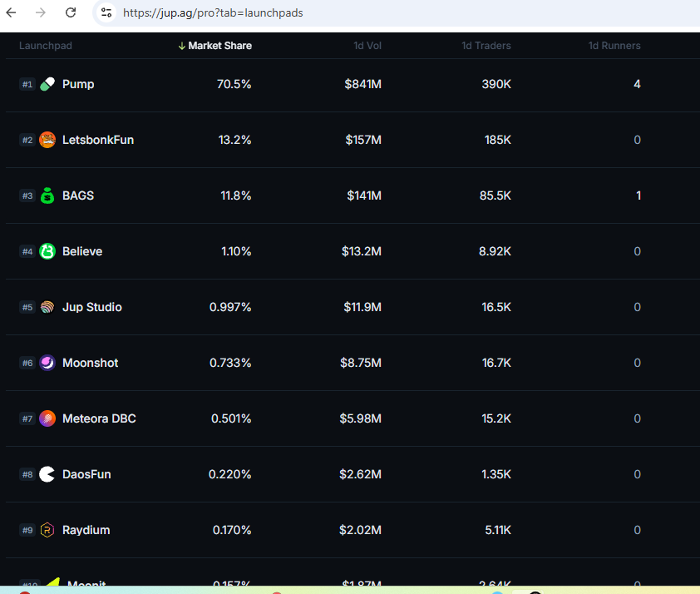Click the #2 rank badge
This screenshot has height=594, width=700.
point(27,140)
